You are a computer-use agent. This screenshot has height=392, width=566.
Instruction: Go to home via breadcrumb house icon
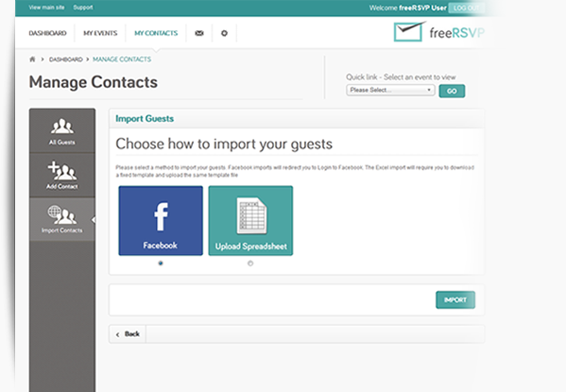click(x=32, y=60)
